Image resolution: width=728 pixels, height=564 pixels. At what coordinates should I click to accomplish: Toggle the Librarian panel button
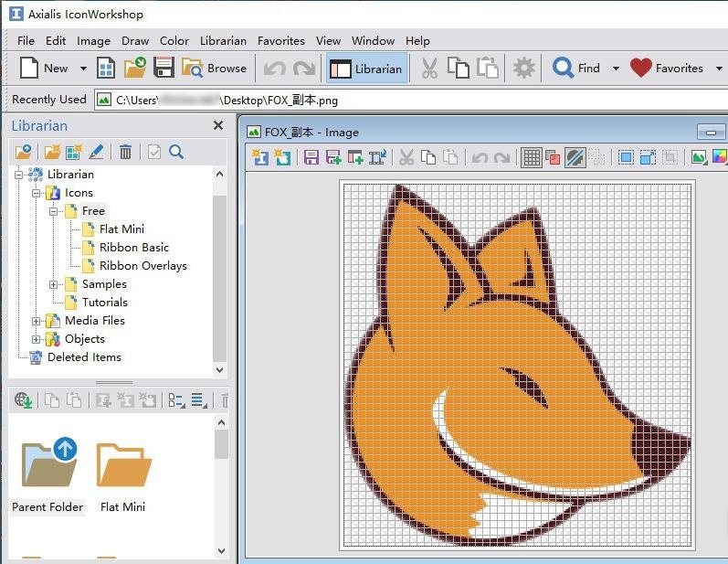point(366,68)
